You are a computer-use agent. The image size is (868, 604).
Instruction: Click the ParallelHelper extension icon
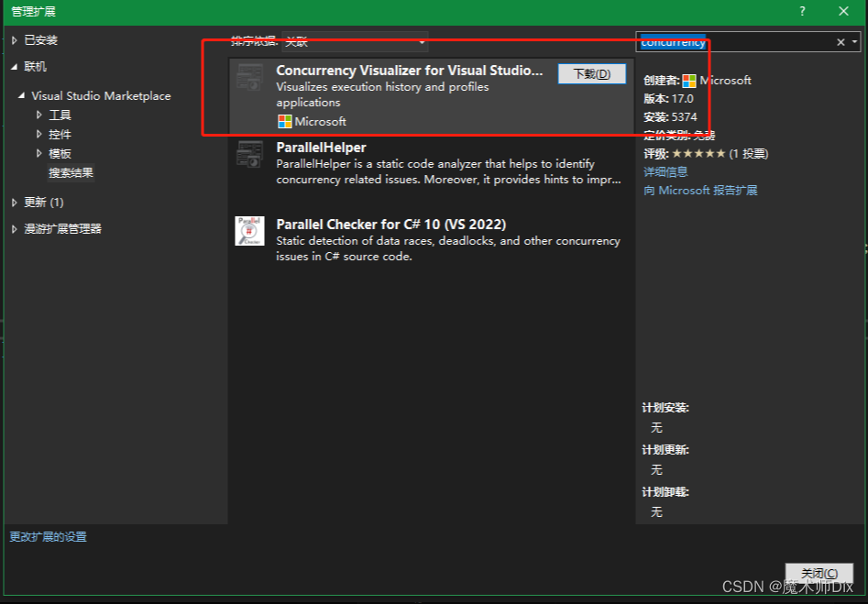[249, 154]
